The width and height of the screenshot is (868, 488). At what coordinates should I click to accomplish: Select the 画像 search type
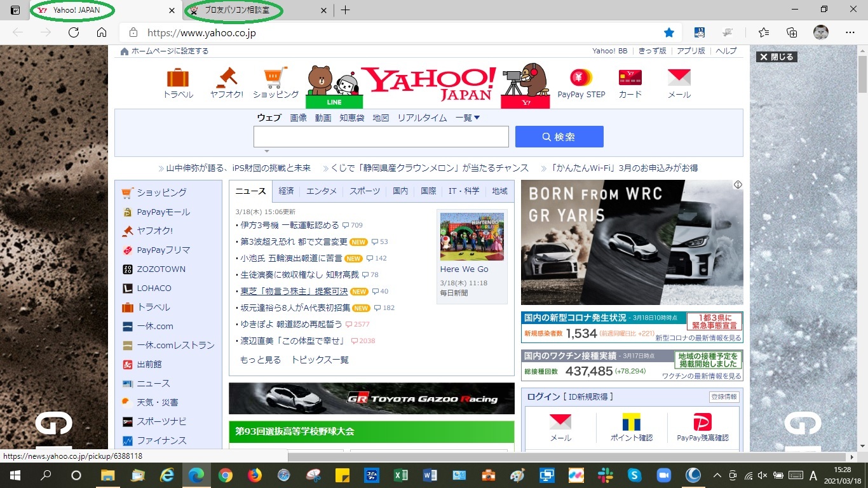coord(299,118)
